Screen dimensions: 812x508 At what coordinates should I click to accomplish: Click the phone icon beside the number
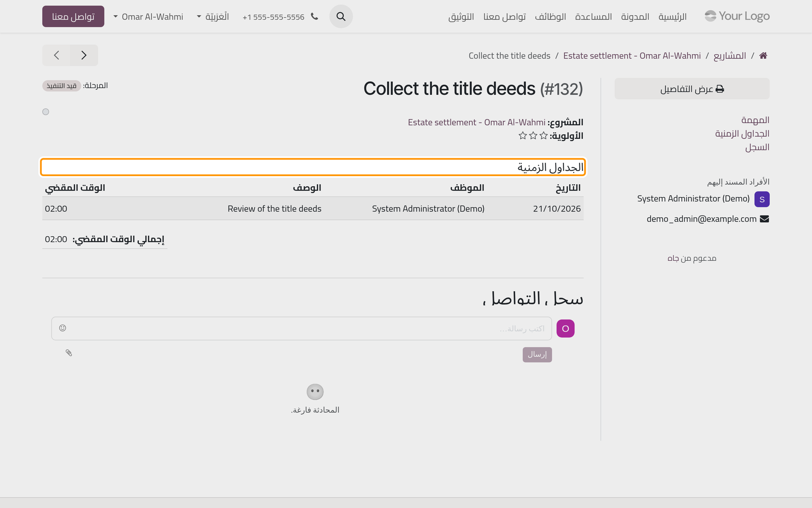pos(314,17)
